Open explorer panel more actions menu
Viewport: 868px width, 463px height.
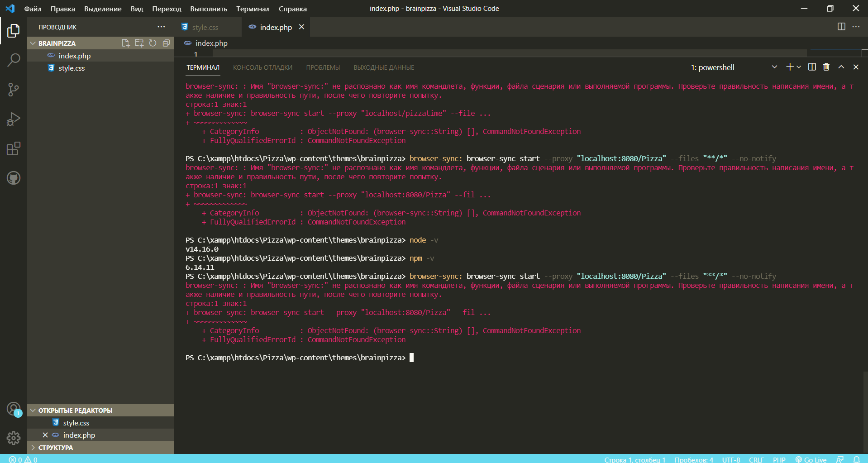point(161,27)
